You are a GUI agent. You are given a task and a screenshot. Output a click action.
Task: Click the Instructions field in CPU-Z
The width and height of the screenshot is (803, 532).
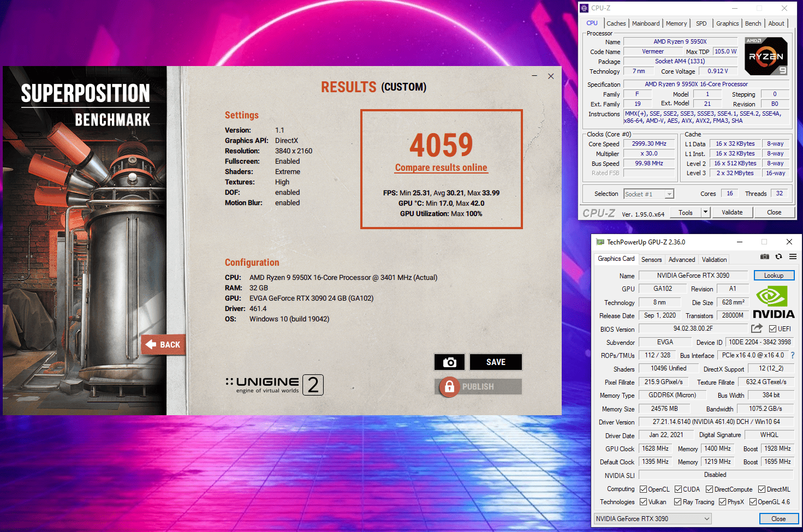(706, 117)
